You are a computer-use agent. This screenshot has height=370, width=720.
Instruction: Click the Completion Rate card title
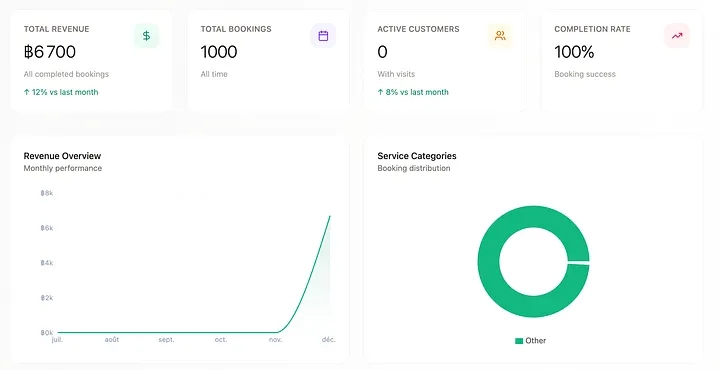(x=592, y=29)
